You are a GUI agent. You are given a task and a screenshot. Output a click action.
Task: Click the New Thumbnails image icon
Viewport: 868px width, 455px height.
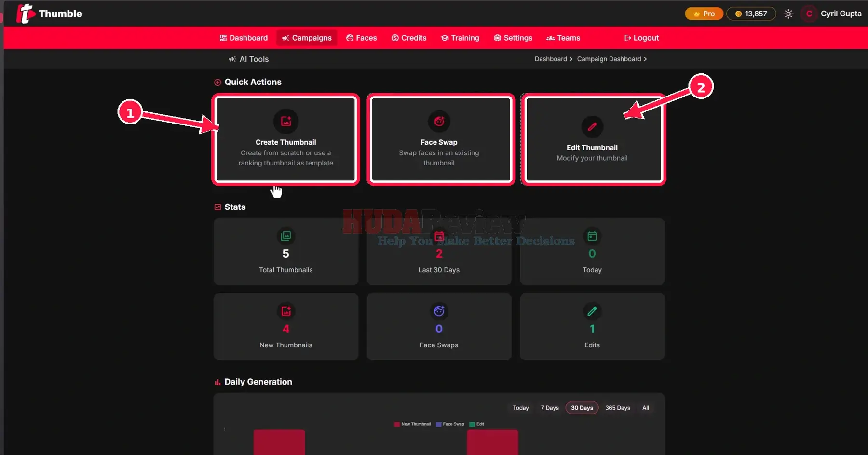point(286,311)
